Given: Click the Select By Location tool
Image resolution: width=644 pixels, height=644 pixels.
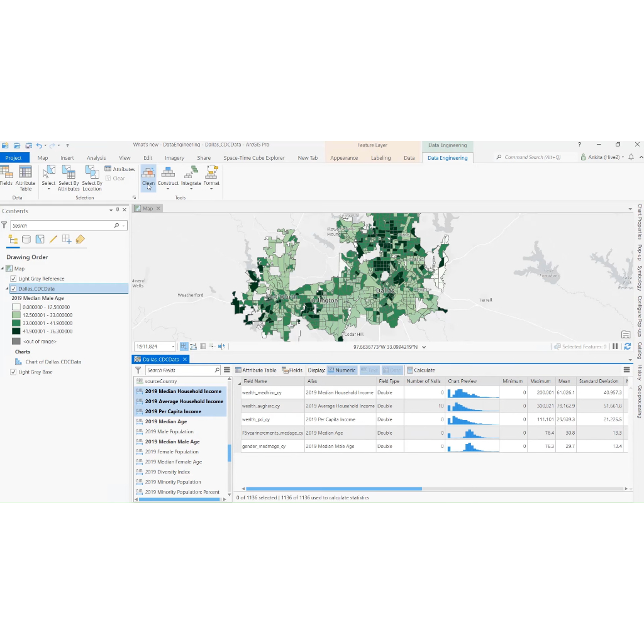Looking at the screenshot, I should [92, 177].
